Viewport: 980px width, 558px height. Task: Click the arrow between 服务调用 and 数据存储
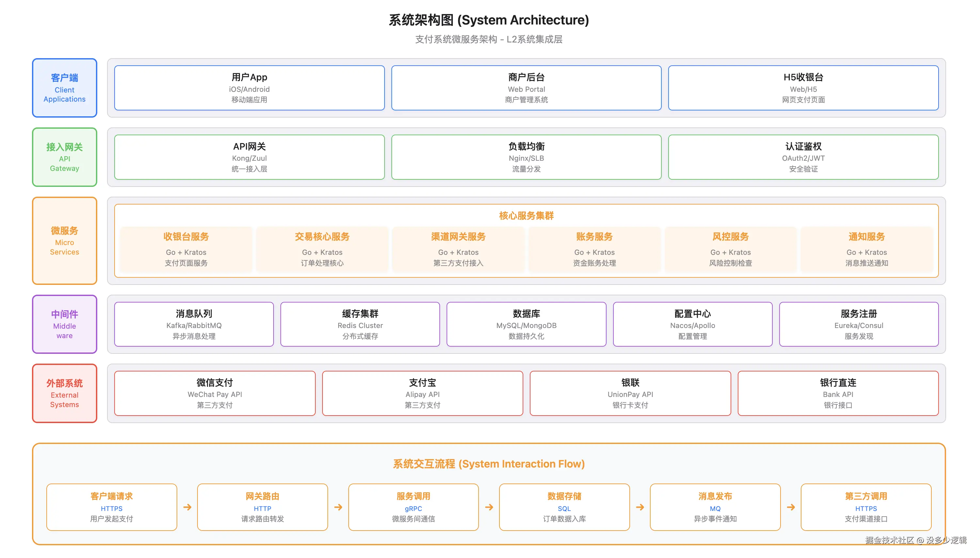[489, 507]
